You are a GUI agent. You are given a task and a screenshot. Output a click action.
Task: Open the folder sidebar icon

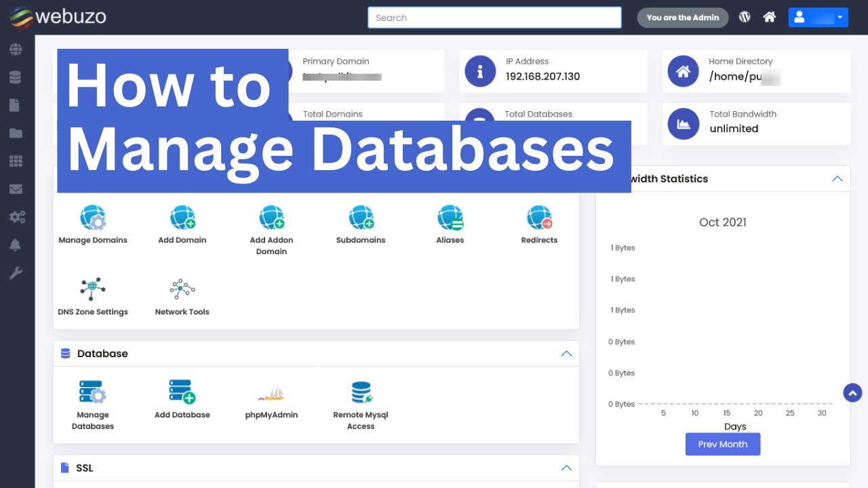[x=16, y=133]
